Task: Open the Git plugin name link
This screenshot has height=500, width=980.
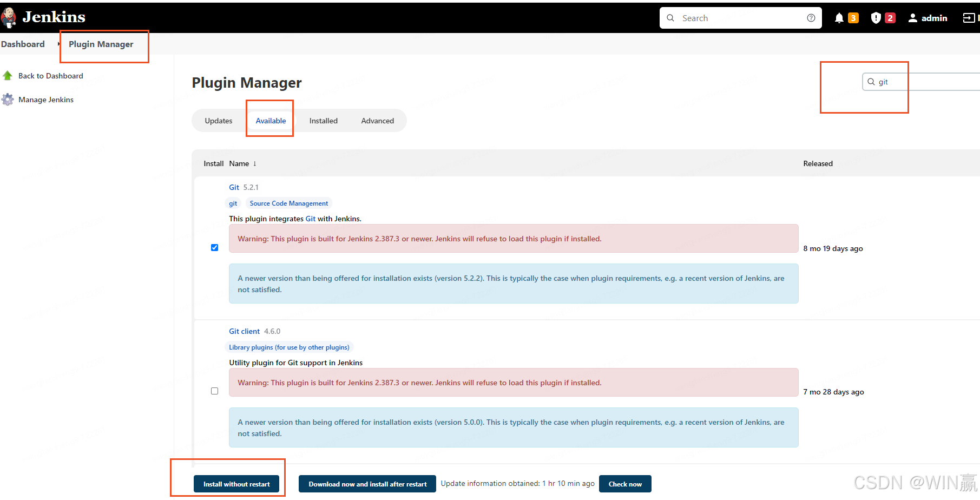Action: (x=234, y=187)
